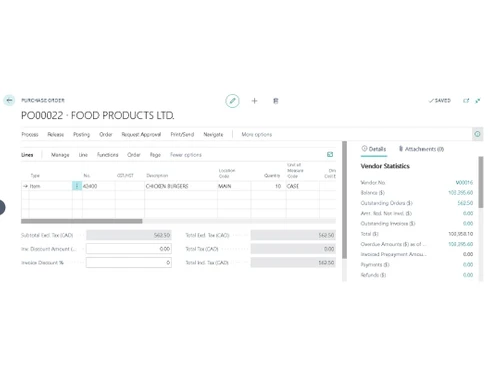Create new order with plus icon
The height and width of the screenshot is (375, 500).
254,101
